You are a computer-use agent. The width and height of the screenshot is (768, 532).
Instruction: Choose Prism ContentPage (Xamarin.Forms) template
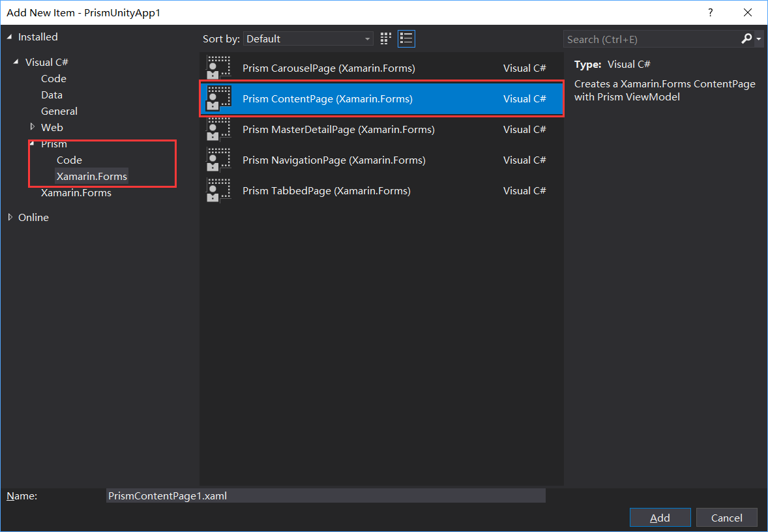381,98
